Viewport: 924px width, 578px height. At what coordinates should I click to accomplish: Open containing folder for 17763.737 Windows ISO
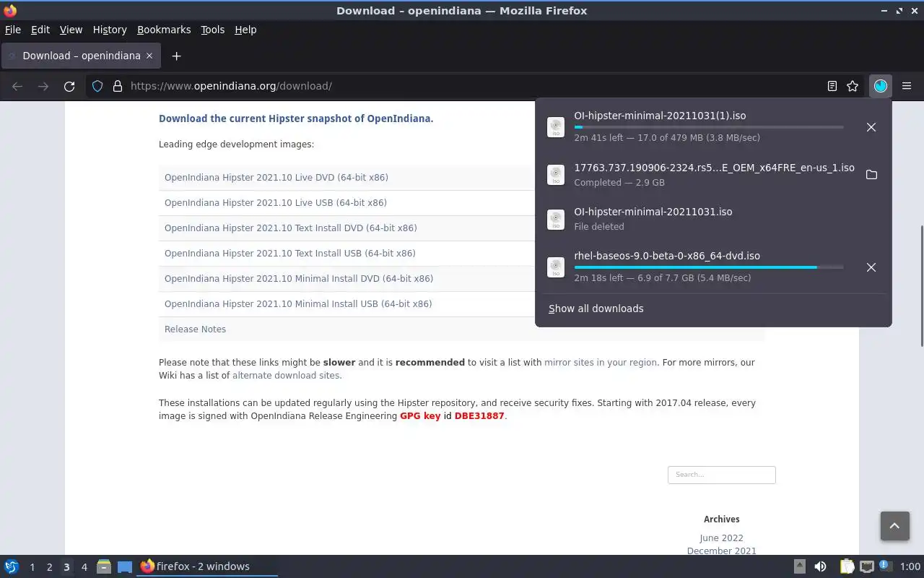point(871,175)
